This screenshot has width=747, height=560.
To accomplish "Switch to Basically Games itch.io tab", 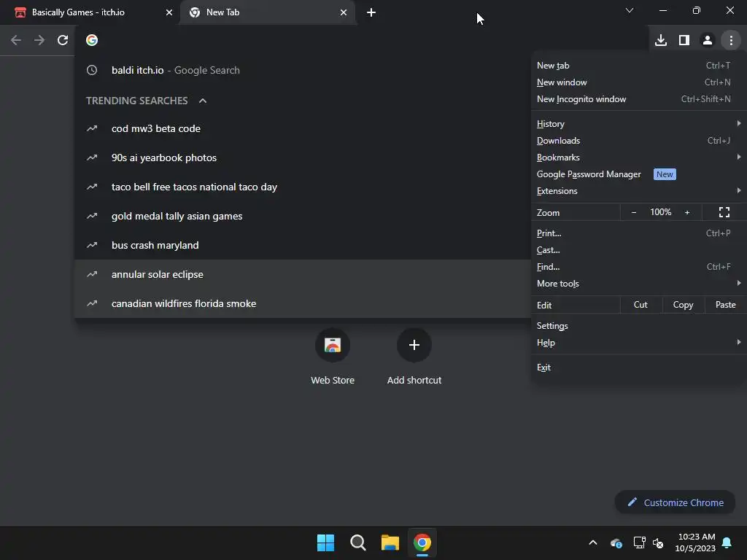I will click(90, 13).
